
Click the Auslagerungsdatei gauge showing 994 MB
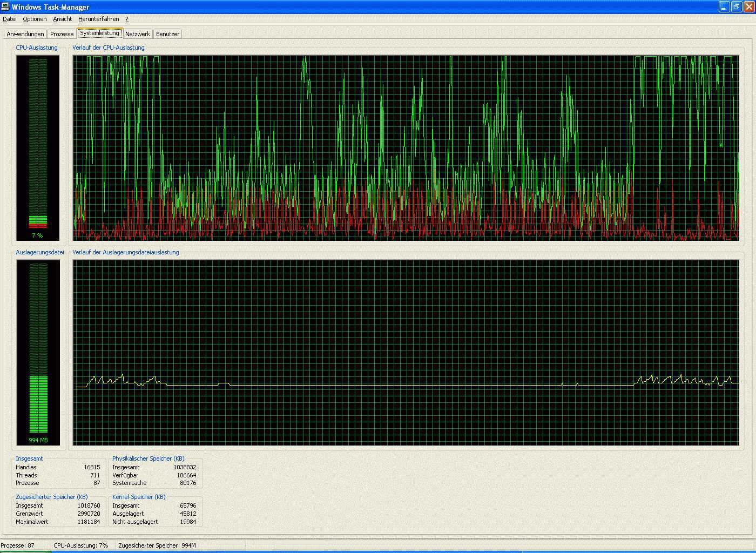tap(38, 352)
